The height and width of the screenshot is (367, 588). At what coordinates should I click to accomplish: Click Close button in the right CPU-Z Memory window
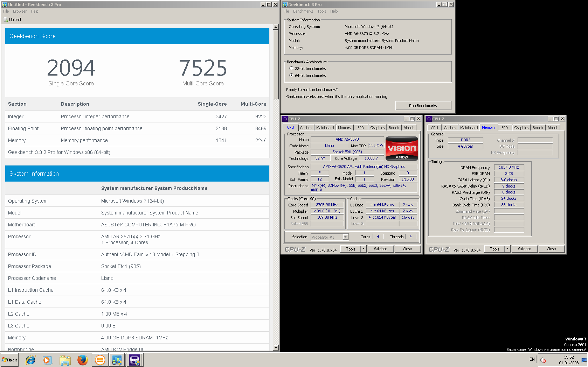[x=551, y=249]
